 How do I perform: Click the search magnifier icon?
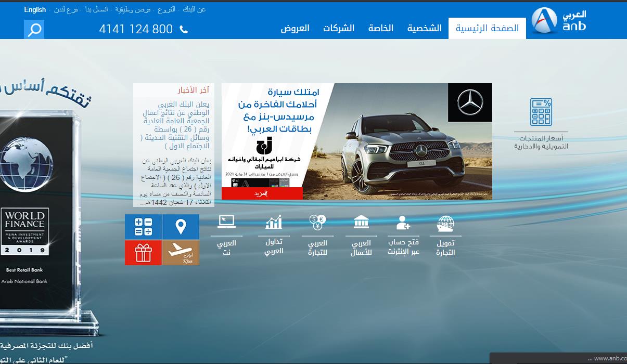click(x=34, y=29)
